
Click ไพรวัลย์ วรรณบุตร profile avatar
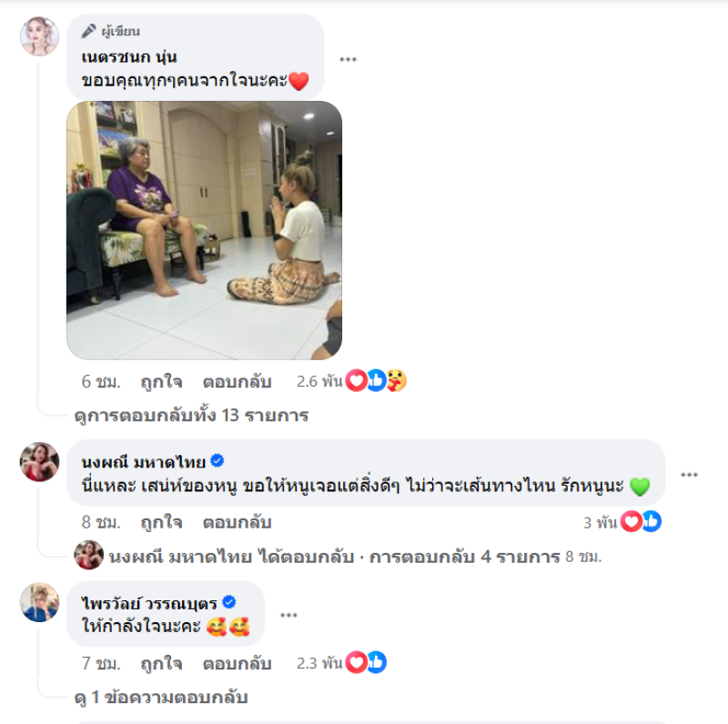39,602
